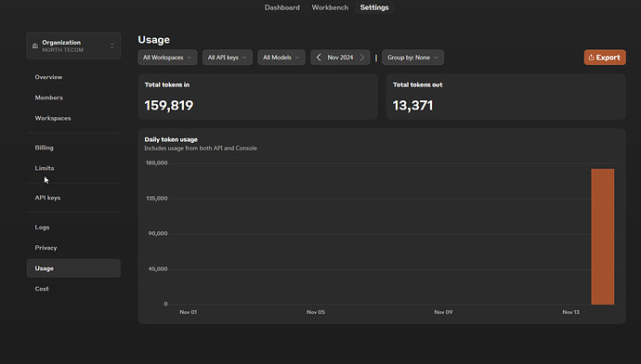Click the organization building icon
641x364 pixels.
[x=35, y=45]
